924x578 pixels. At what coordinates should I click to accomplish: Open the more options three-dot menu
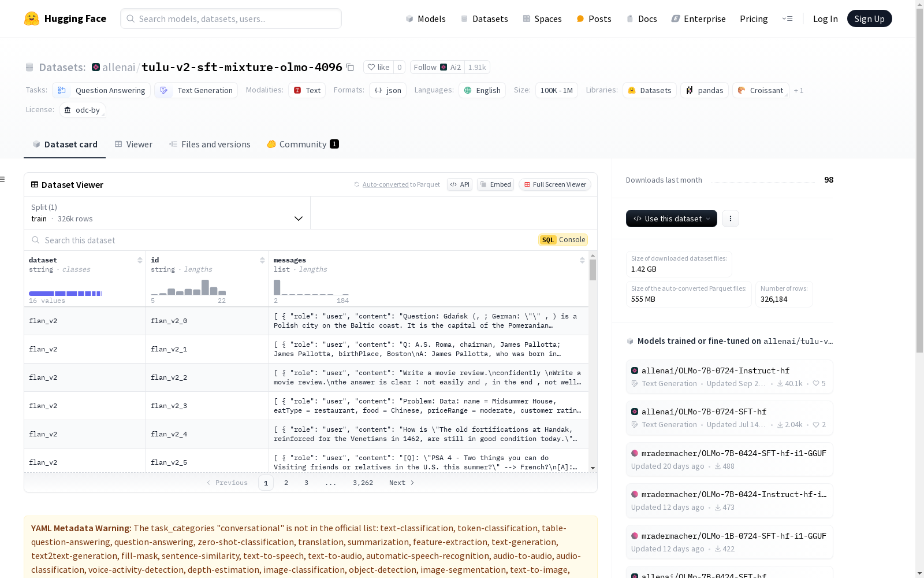731,218
